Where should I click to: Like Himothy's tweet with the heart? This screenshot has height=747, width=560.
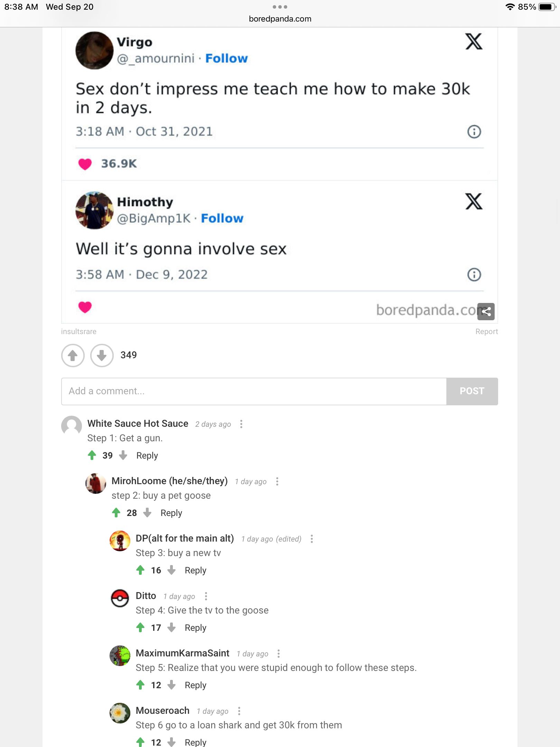tap(85, 307)
